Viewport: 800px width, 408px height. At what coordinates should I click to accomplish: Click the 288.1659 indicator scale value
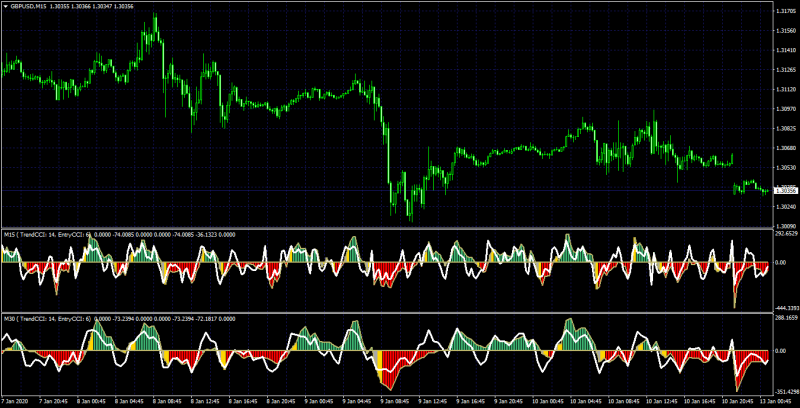[786, 317]
